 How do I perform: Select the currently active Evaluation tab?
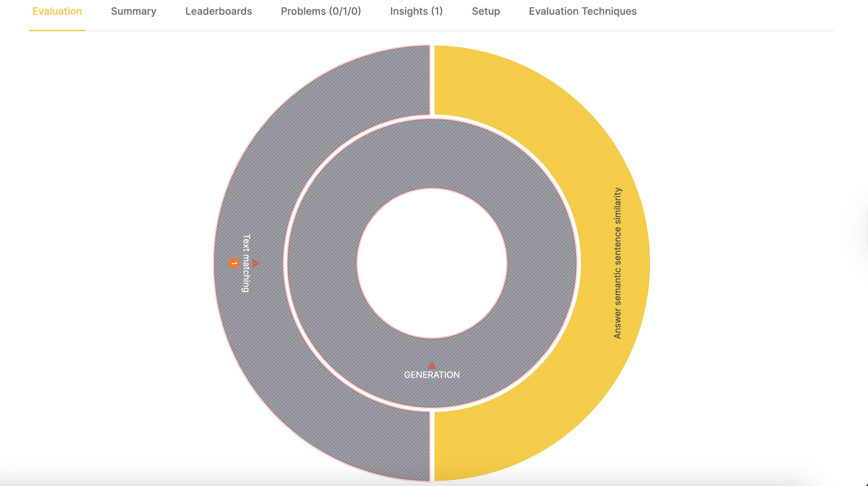[x=57, y=11]
